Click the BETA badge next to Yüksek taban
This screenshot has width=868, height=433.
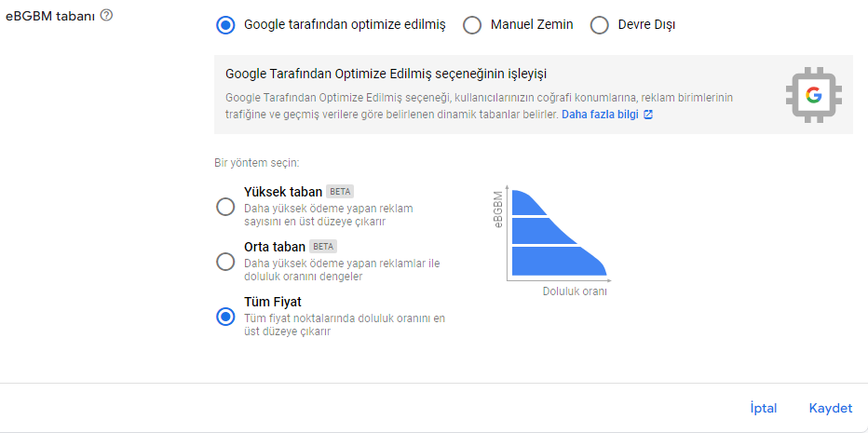[x=340, y=192]
